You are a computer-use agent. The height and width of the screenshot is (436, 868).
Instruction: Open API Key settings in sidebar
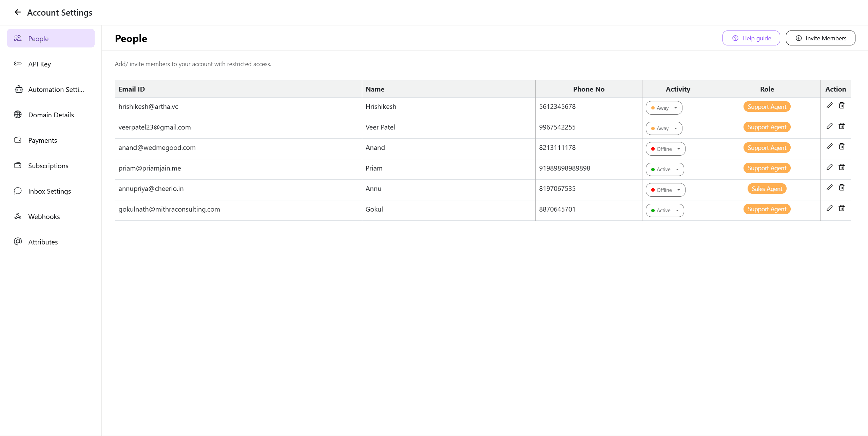tap(39, 64)
